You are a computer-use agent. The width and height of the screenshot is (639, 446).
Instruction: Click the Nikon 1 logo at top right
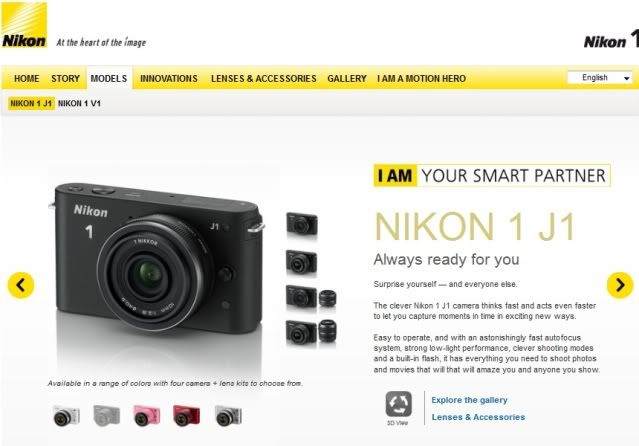[611, 40]
